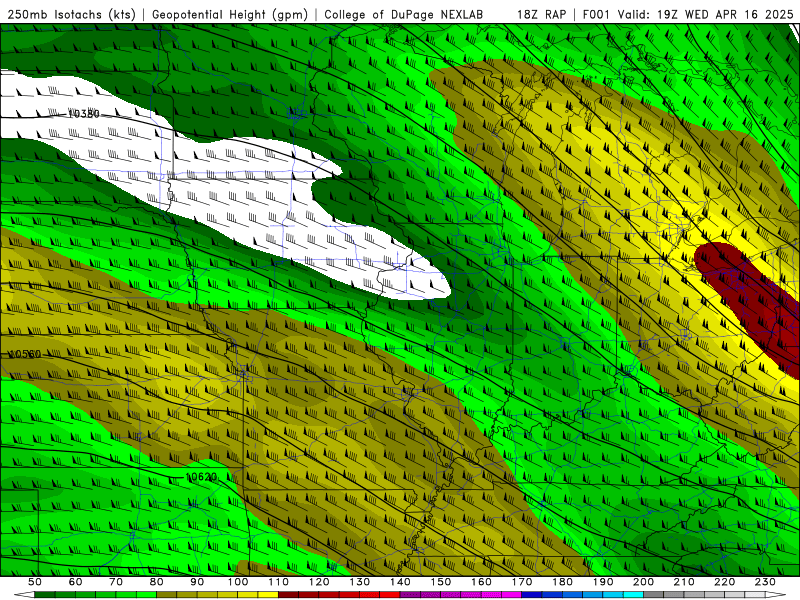Pick the cyan swatch just before 200
The image size is (800, 600).
click(x=633, y=595)
